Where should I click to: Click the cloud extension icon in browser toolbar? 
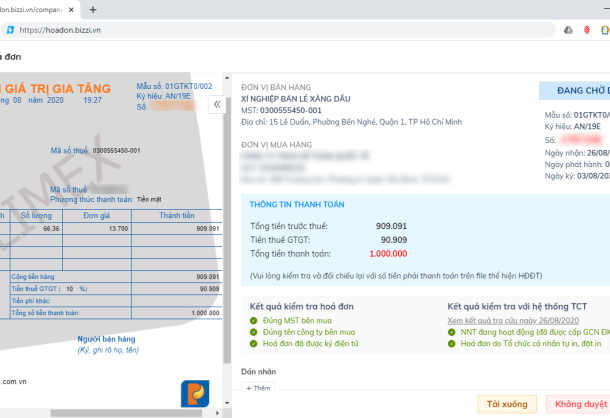[x=568, y=31]
